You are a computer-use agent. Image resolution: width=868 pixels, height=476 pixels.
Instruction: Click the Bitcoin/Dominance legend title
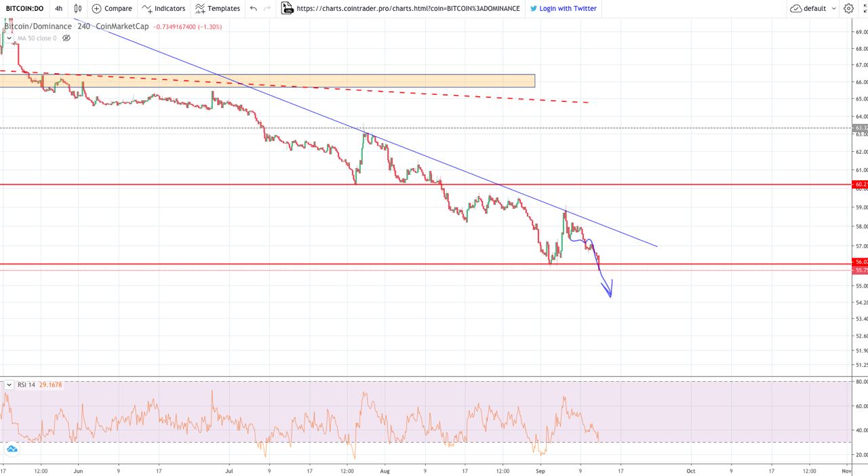click(x=38, y=26)
